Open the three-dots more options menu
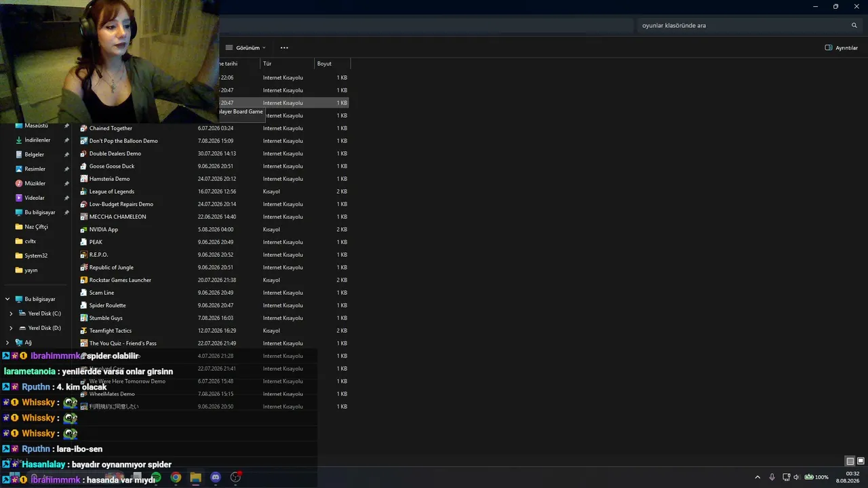868x488 pixels. (284, 48)
